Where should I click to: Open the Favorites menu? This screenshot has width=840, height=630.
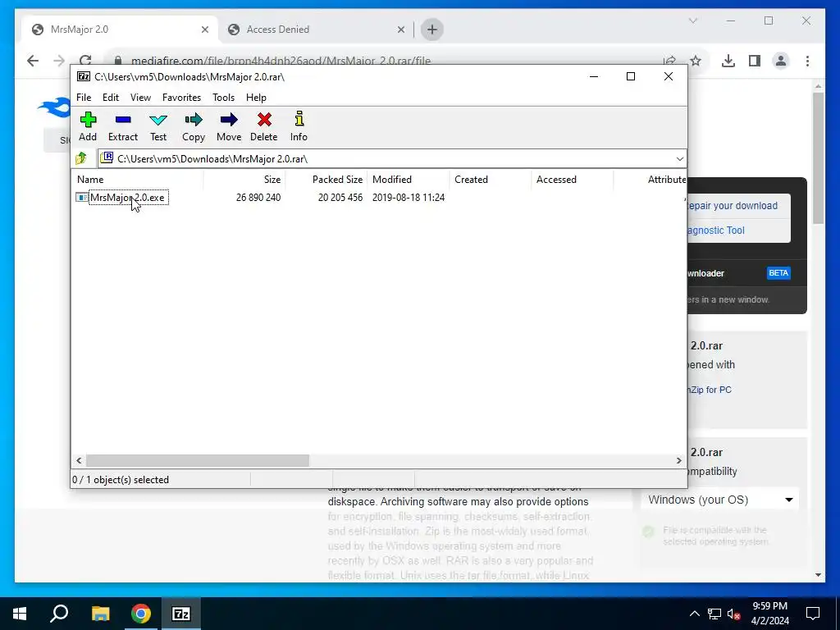pyautogui.click(x=181, y=98)
